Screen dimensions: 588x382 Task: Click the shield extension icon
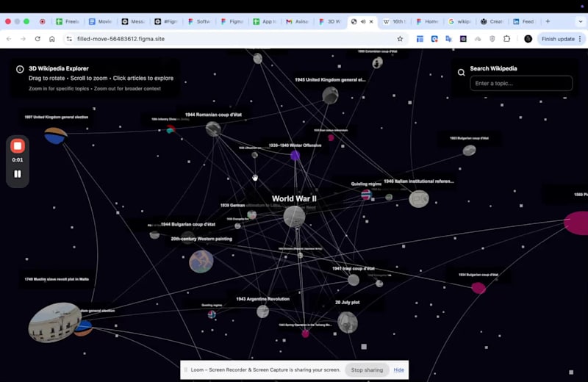point(492,39)
